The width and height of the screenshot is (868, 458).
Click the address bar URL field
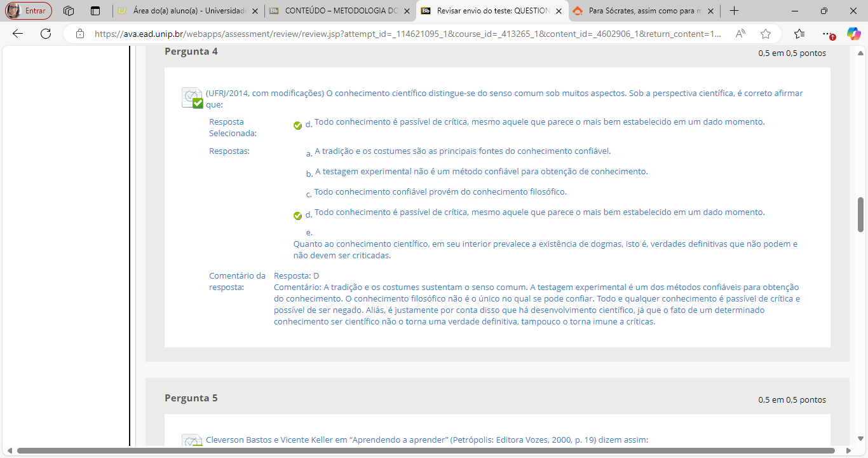click(407, 34)
